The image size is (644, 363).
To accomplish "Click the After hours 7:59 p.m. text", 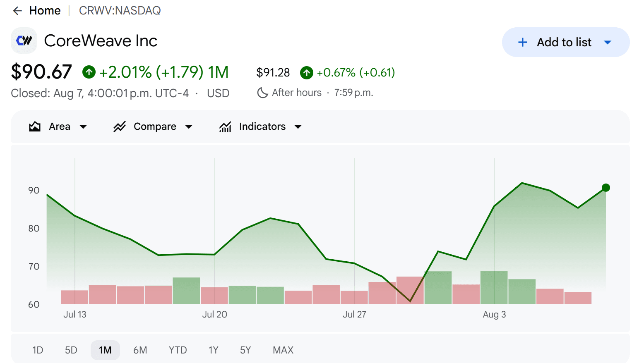I will click(x=322, y=93).
